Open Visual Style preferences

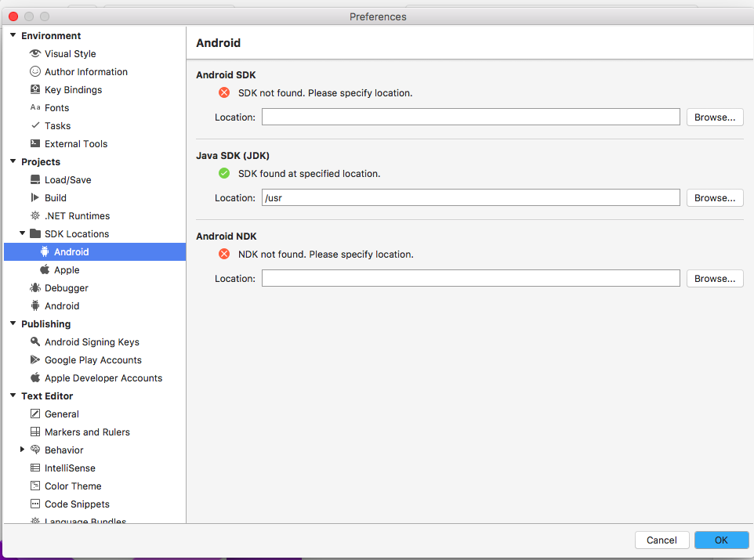[x=71, y=54]
